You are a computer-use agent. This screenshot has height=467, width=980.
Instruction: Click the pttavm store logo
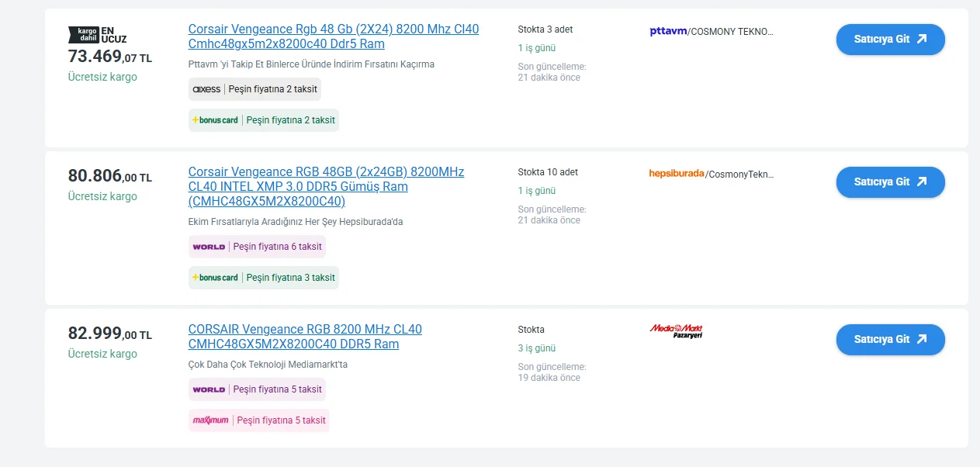tap(668, 31)
